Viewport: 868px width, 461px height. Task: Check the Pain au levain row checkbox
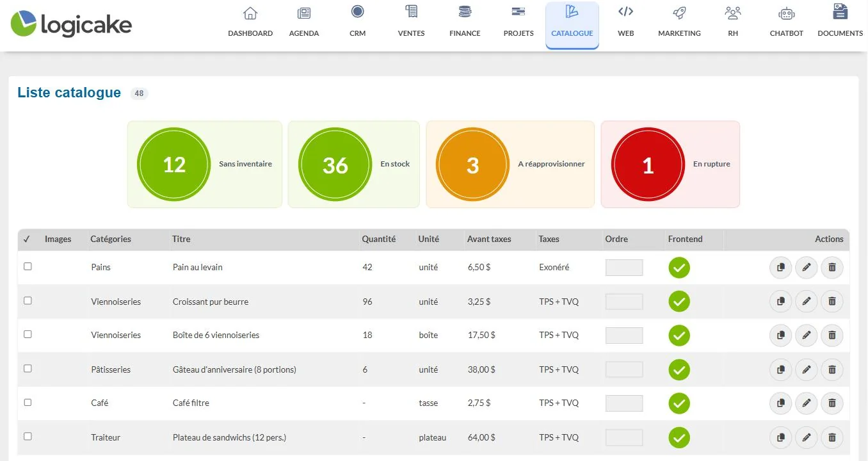click(28, 266)
